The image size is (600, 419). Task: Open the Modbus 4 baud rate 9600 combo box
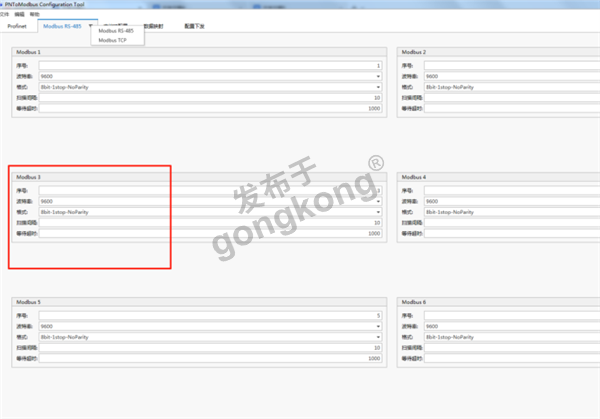pyautogui.click(x=512, y=201)
